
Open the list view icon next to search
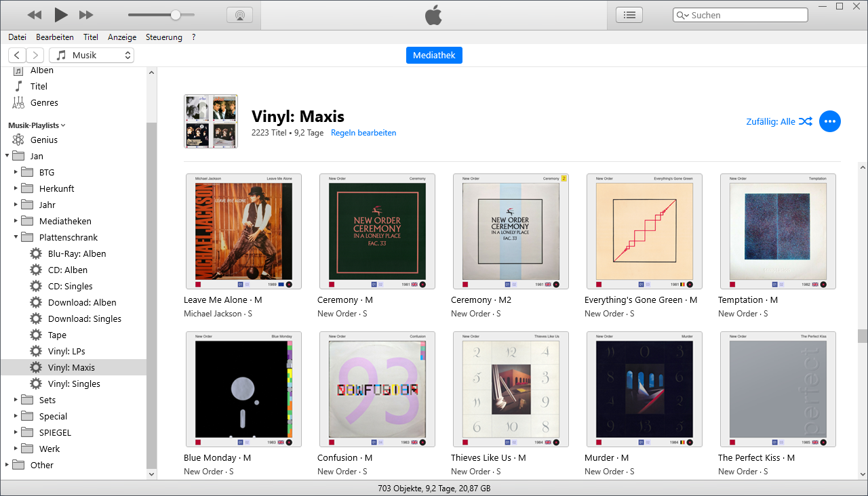click(x=629, y=15)
